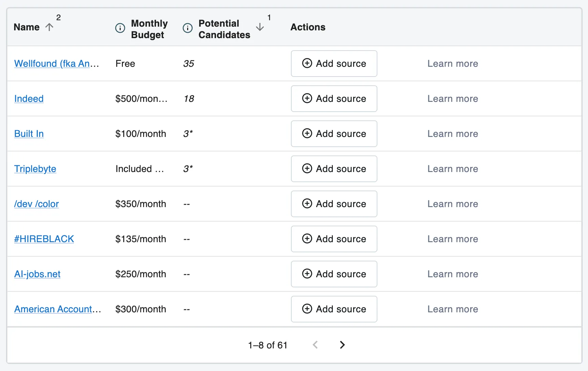588x371 pixels.
Task: Add AI-jobs.net as a source
Action: (x=334, y=274)
